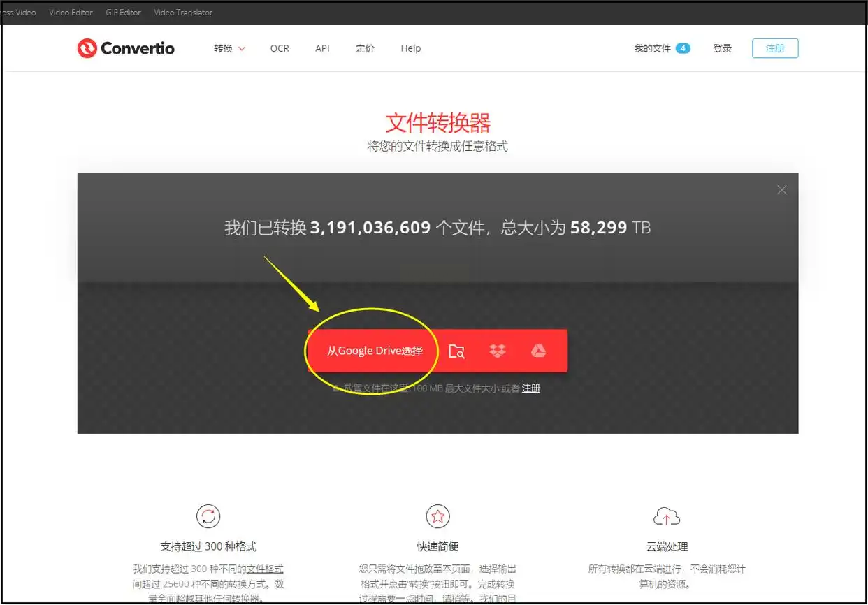The height and width of the screenshot is (605, 868).
Task: Click the folder-search local file icon
Action: (x=456, y=351)
